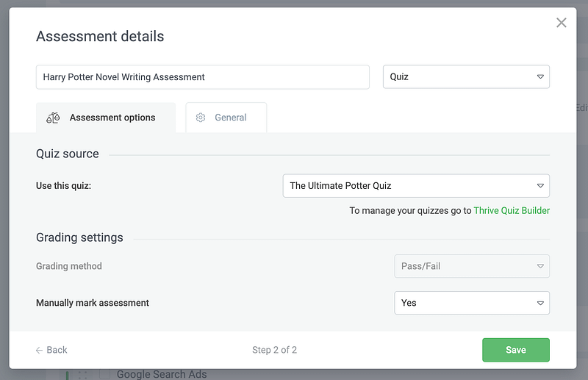This screenshot has height=380, width=588.
Task: Click the Grading settings section heading
Action: [79, 237]
